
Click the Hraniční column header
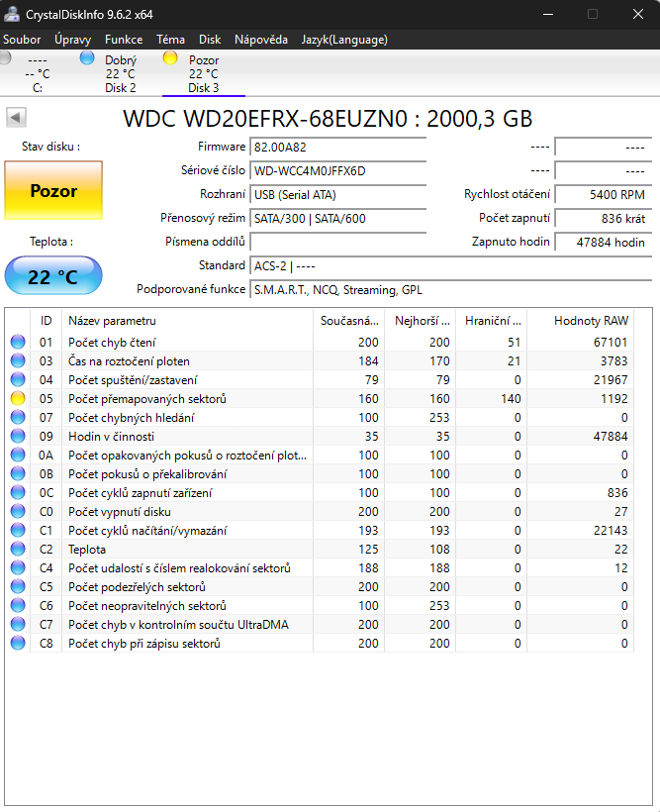(491, 321)
